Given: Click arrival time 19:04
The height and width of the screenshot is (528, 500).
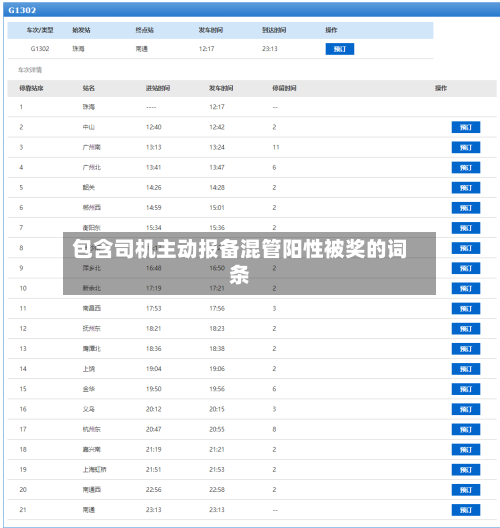Looking at the screenshot, I should tap(154, 369).
